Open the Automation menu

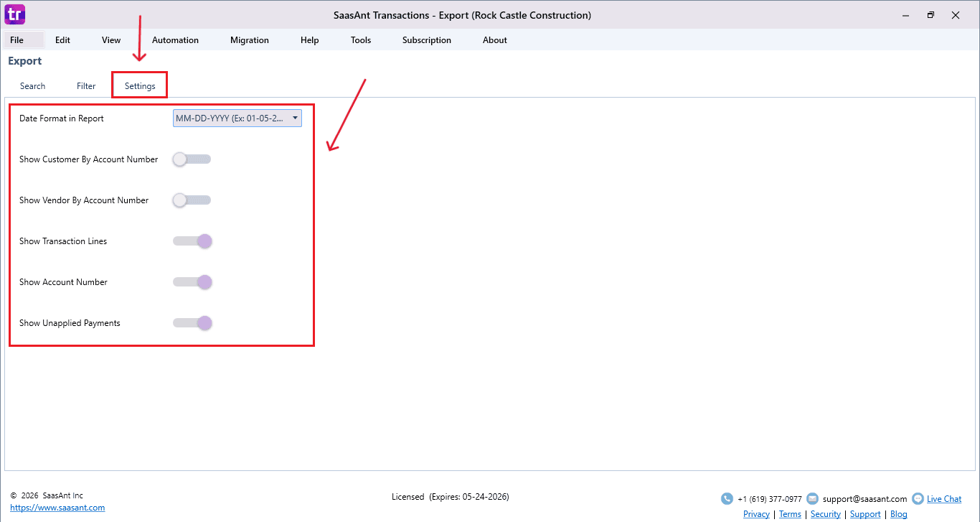coord(175,40)
